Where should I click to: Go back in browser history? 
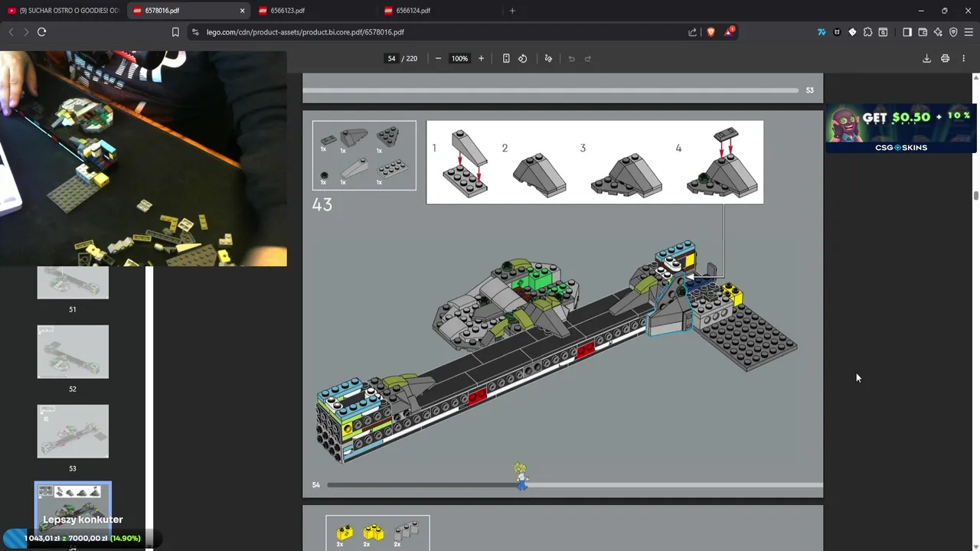(11, 32)
